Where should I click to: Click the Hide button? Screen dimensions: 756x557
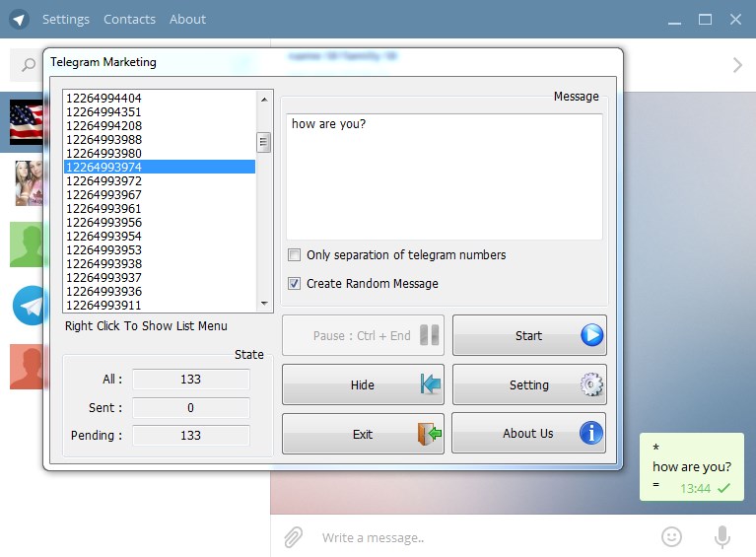pyautogui.click(x=363, y=384)
